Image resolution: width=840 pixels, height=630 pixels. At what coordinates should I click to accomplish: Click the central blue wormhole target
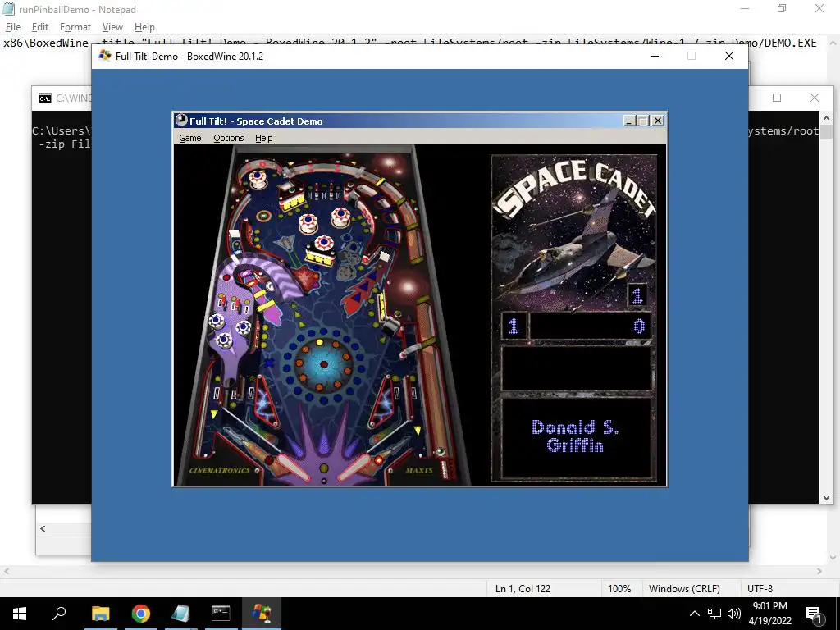tap(323, 364)
